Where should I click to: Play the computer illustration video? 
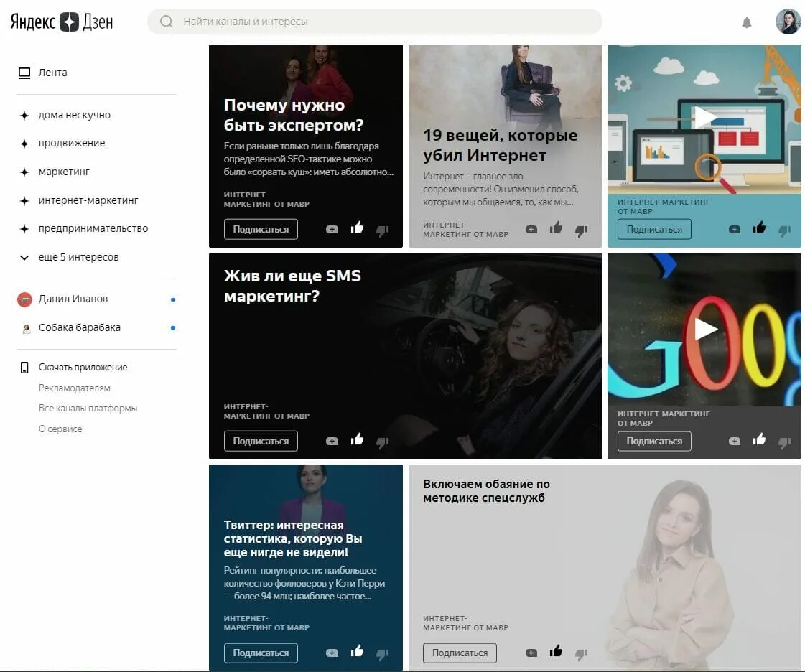click(x=705, y=117)
